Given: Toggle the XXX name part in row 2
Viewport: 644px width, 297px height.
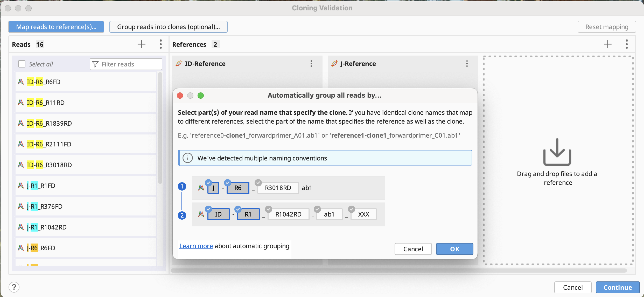Looking at the screenshot, I should (x=363, y=214).
